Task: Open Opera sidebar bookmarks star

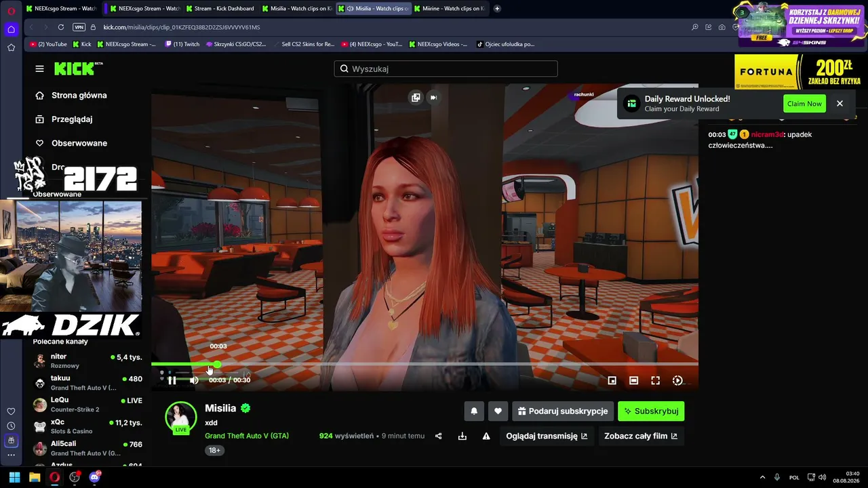Action: coord(11,47)
